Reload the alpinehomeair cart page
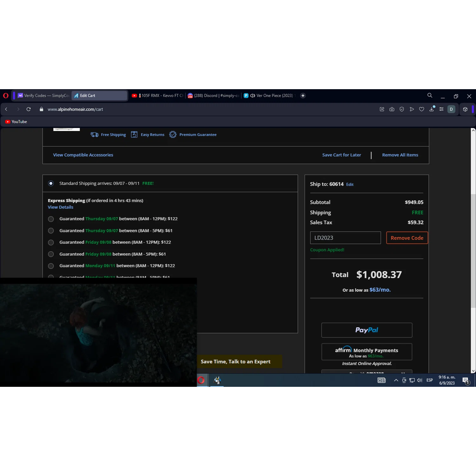Image resolution: width=476 pixels, height=476 pixels. 29,109
